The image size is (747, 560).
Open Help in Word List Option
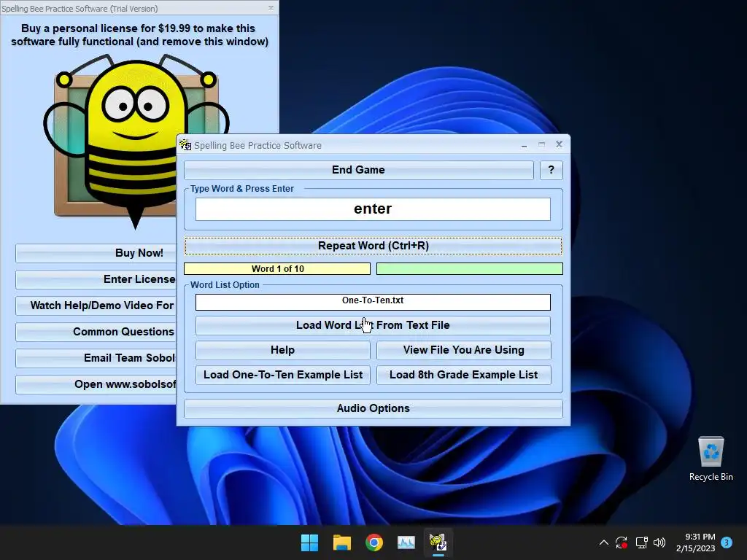(282, 350)
